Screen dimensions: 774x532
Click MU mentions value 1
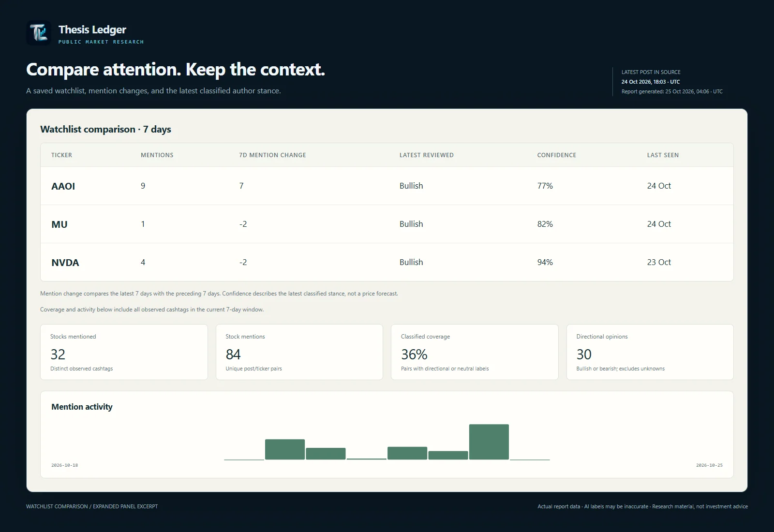[143, 224]
